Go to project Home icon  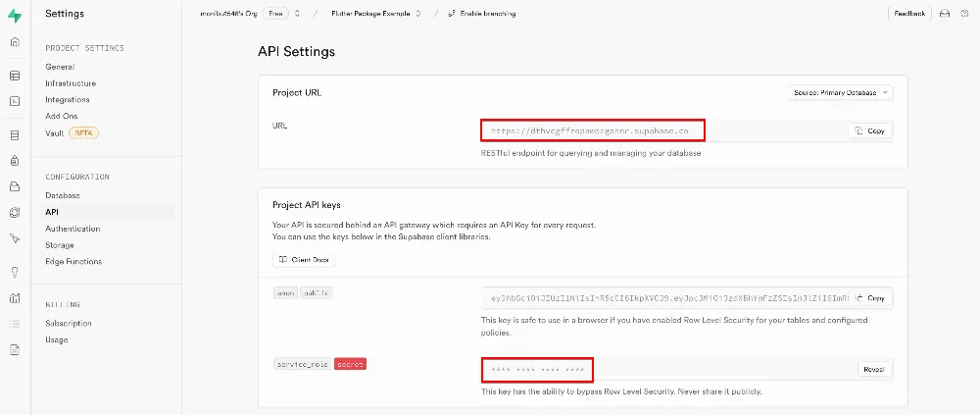(x=14, y=42)
